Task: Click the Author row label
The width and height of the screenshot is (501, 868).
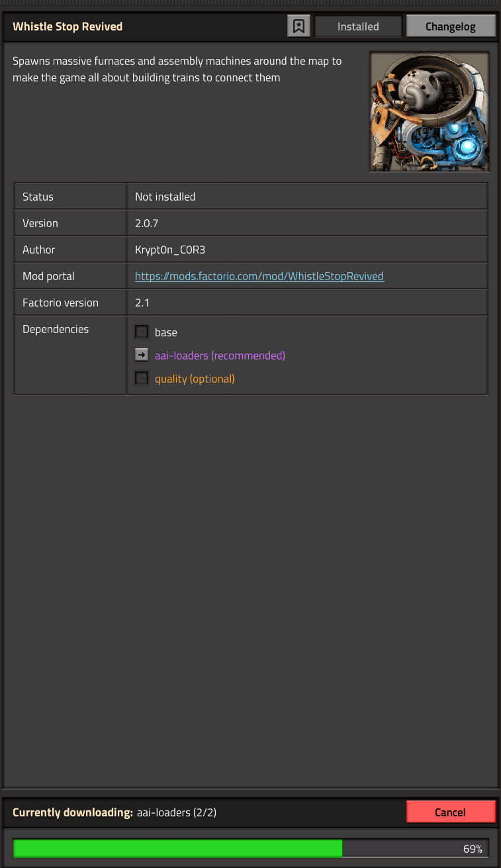Action: click(39, 250)
